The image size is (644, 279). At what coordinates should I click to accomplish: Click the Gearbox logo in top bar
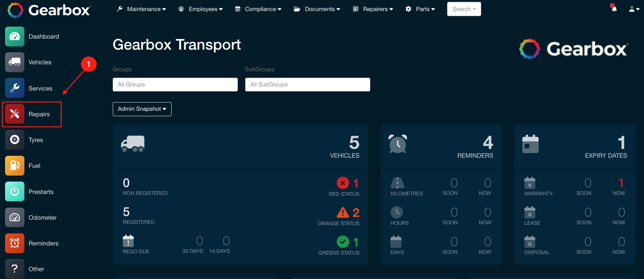pyautogui.click(x=49, y=10)
